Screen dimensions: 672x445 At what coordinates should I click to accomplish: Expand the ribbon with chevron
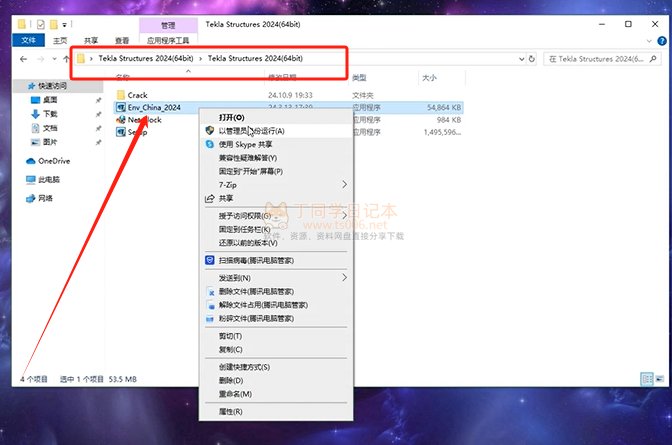pos(649,41)
